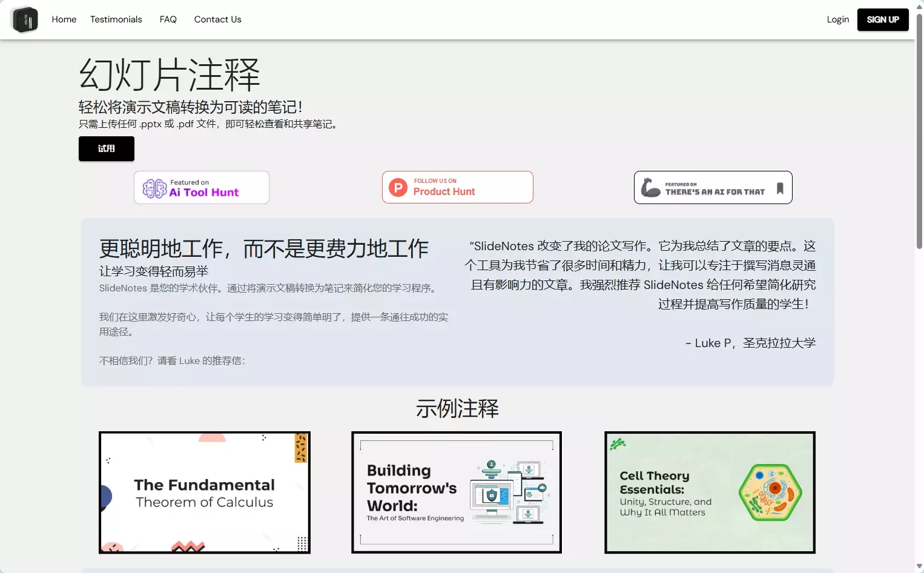Open the Featured on Ai Tool Hunt badge
This screenshot has height=573, width=924.
(x=202, y=188)
